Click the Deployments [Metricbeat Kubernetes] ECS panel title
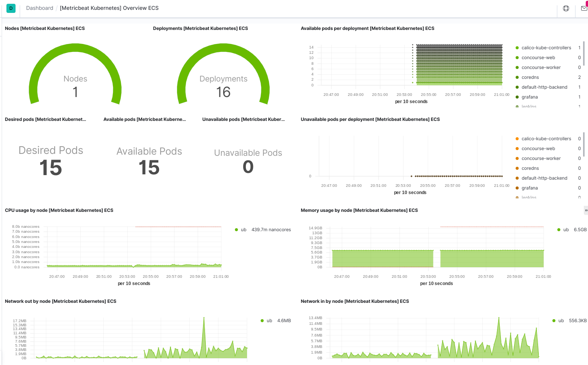Image resolution: width=588 pixels, height=365 pixels. pyautogui.click(x=200, y=28)
